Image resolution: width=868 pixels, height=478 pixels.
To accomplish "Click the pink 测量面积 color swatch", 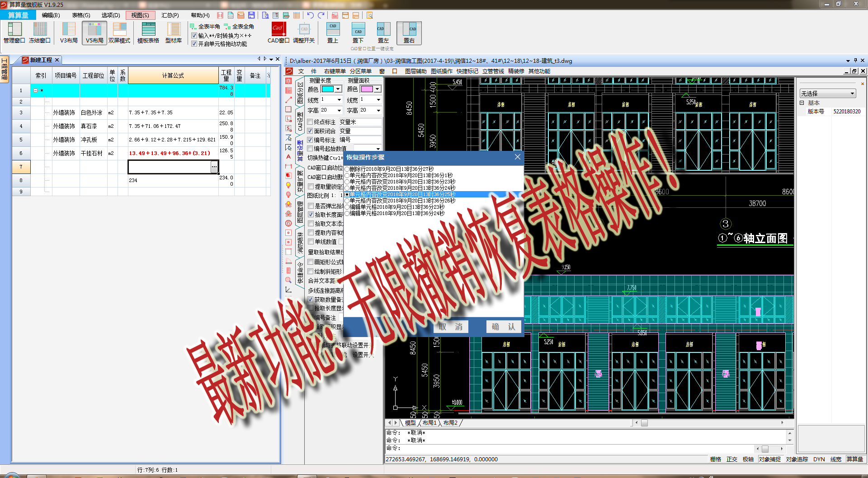I will tap(367, 89).
